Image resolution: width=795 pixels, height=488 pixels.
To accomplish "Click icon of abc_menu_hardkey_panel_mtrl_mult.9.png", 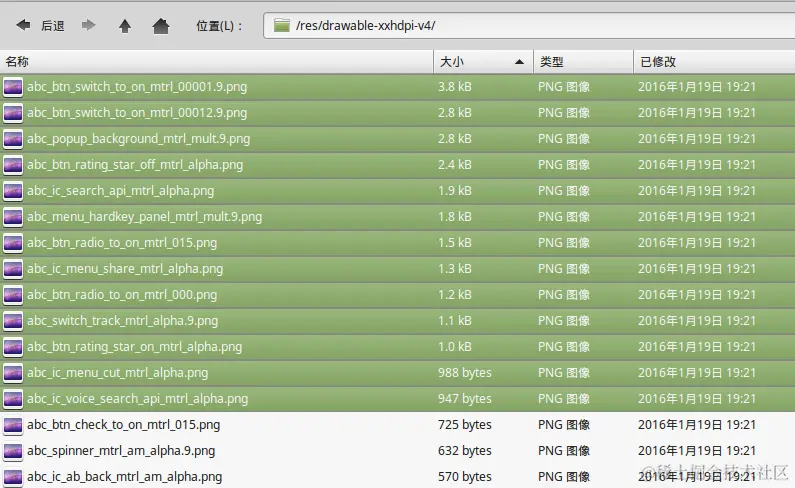I will tap(13, 217).
